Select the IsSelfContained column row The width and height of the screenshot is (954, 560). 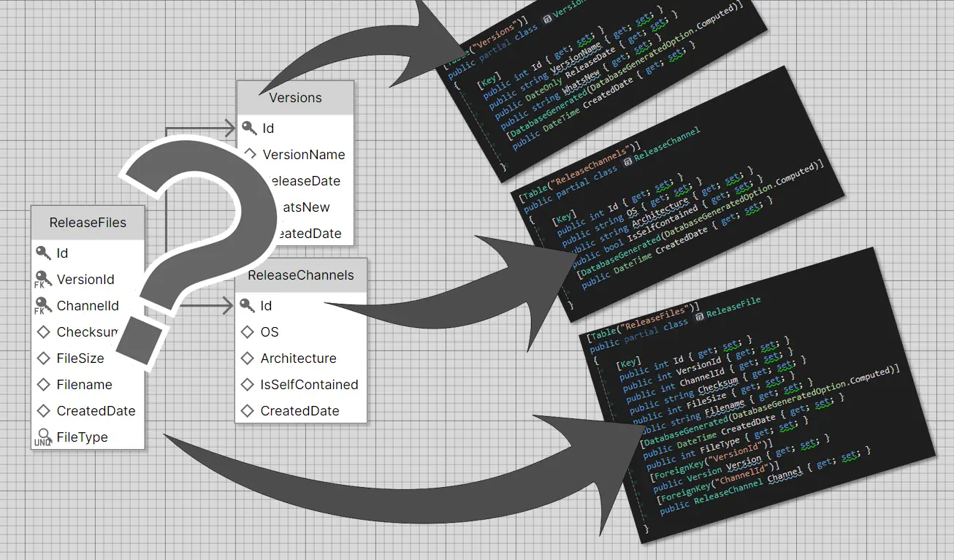(309, 385)
